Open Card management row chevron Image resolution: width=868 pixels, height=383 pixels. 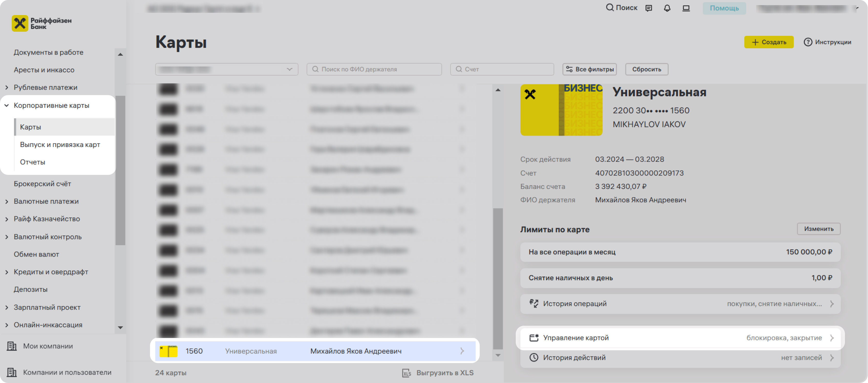[832, 338]
